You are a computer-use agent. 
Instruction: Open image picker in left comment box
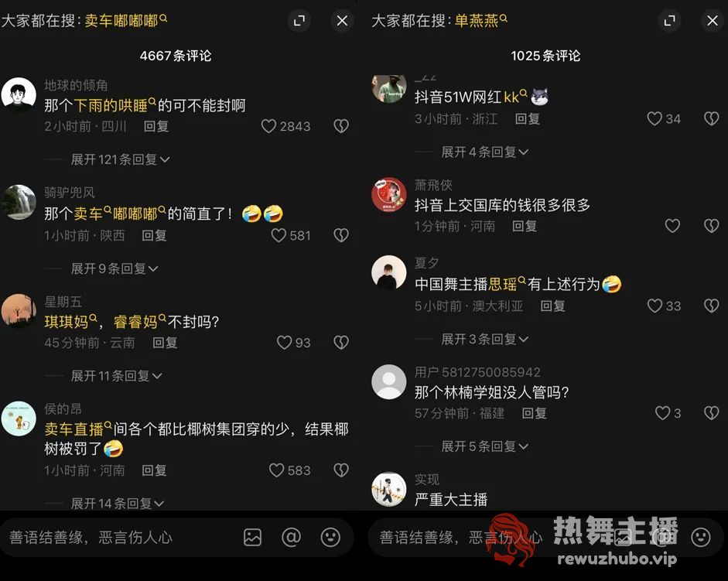[252, 538]
